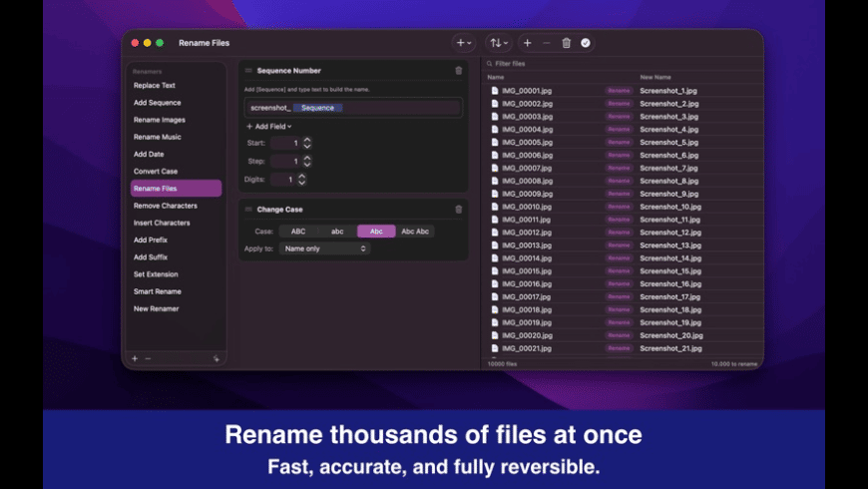Open the Apply to Name only dropdown
This screenshot has width=868, height=489.
coord(324,248)
